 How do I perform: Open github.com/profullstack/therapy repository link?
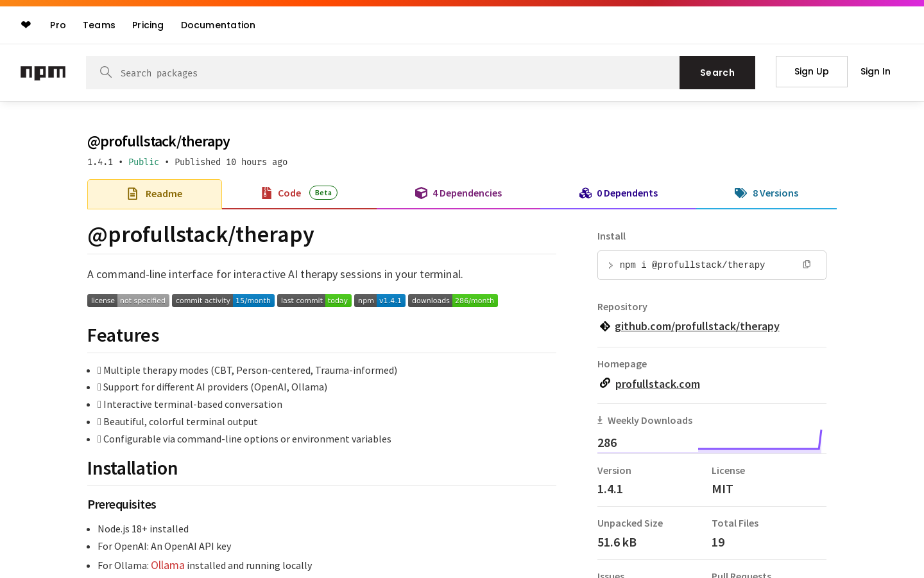697,326
